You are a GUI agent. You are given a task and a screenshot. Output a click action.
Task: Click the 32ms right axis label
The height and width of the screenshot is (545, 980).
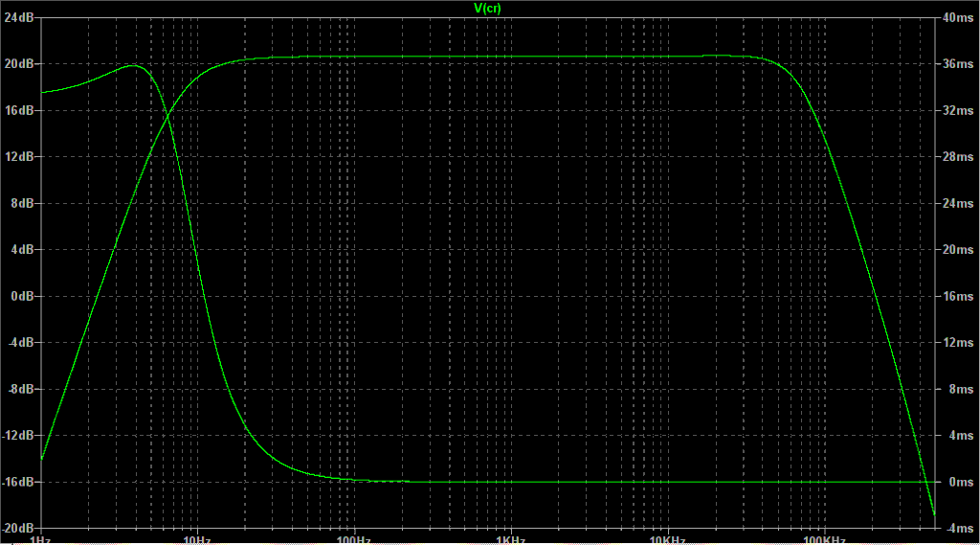click(x=957, y=110)
